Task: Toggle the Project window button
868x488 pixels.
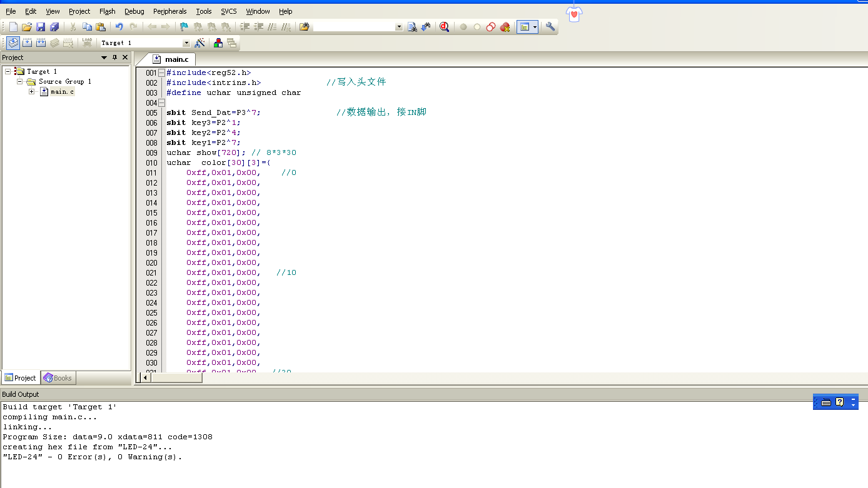Action: pyautogui.click(x=524, y=27)
